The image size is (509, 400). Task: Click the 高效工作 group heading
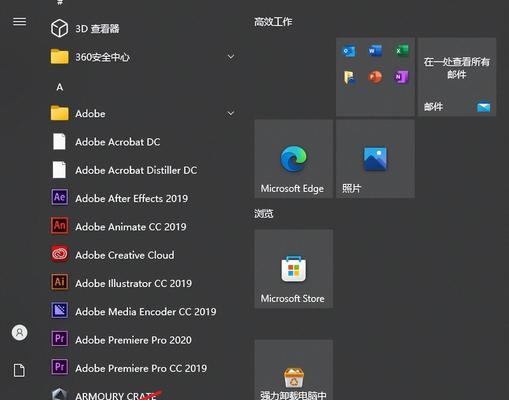point(273,22)
